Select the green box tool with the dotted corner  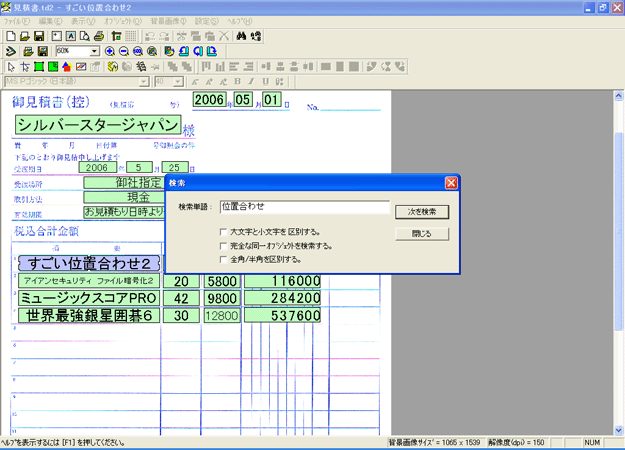coord(53,67)
